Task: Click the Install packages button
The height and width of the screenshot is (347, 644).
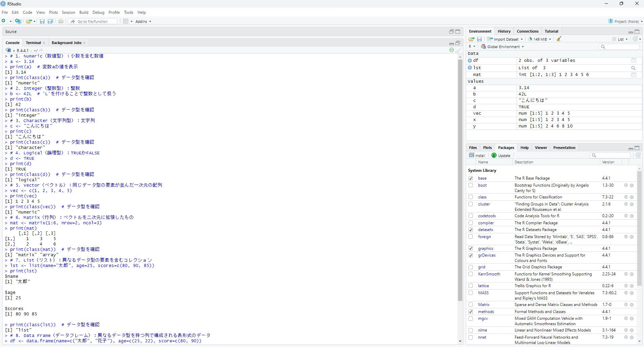Action: (477, 155)
